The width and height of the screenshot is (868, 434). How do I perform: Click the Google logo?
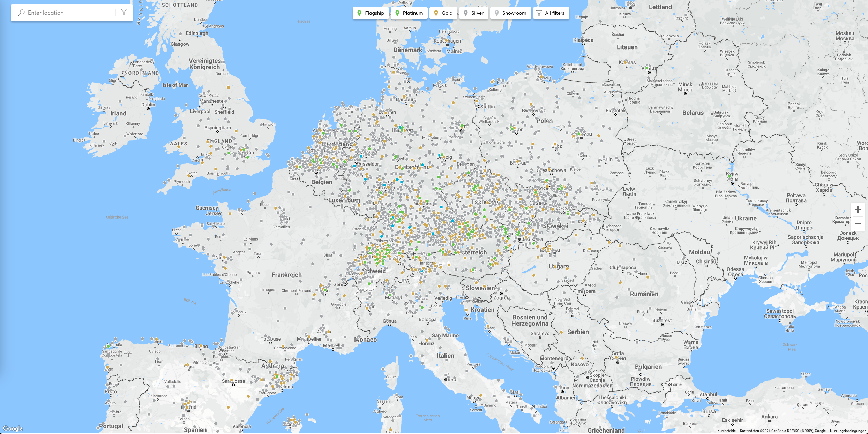pos(13,428)
